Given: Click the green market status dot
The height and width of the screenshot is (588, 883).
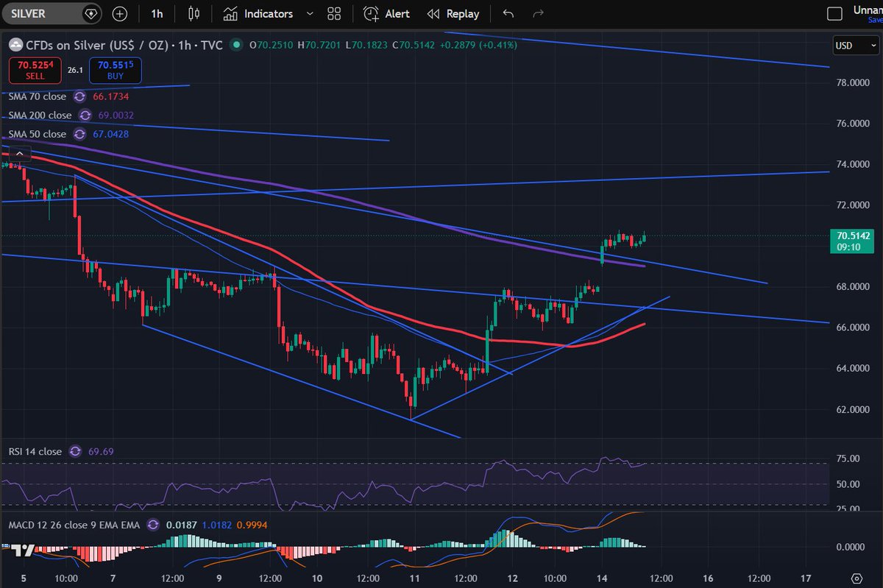Looking at the screenshot, I should click(x=236, y=45).
